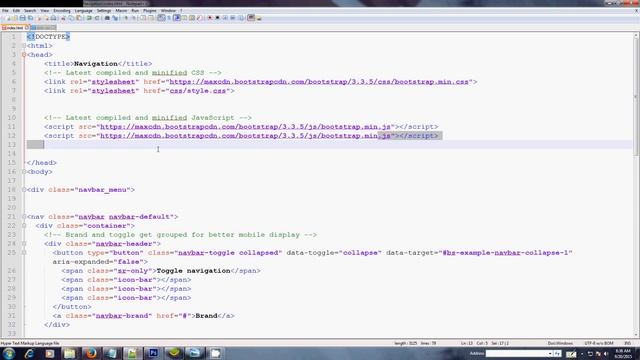
Task: Open the Encoding menu
Action: (x=62, y=11)
